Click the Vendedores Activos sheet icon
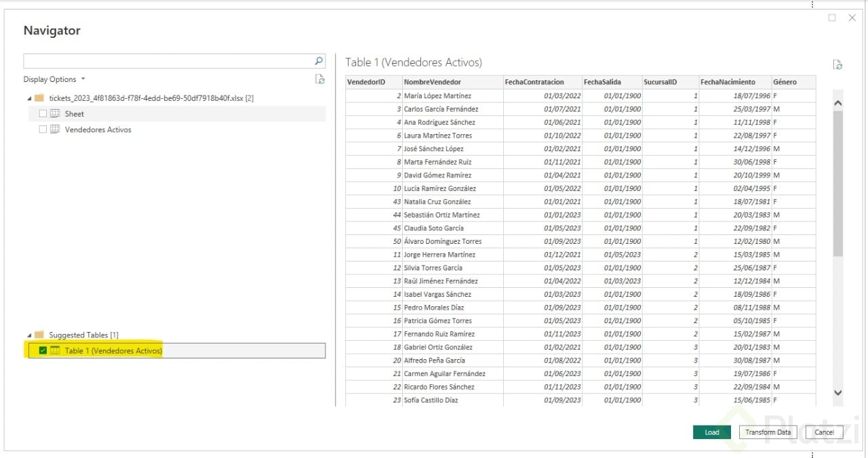The width and height of the screenshot is (868, 458). [55, 129]
